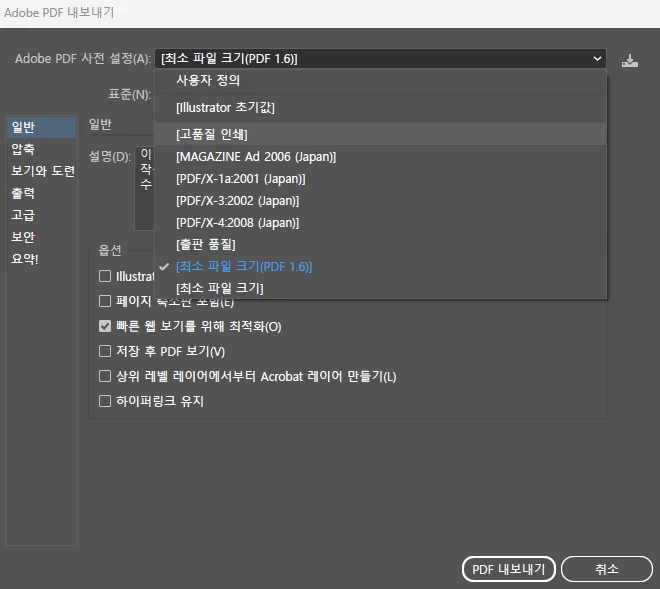Open 요약! settings category

coord(41,259)
